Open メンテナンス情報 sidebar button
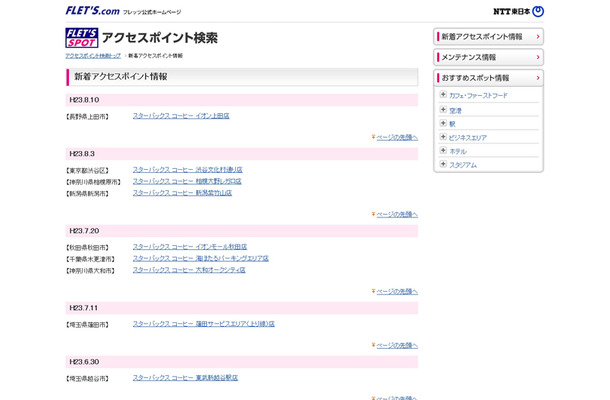The height and width of the screenshot is (400, 610). tap(488, 57)
